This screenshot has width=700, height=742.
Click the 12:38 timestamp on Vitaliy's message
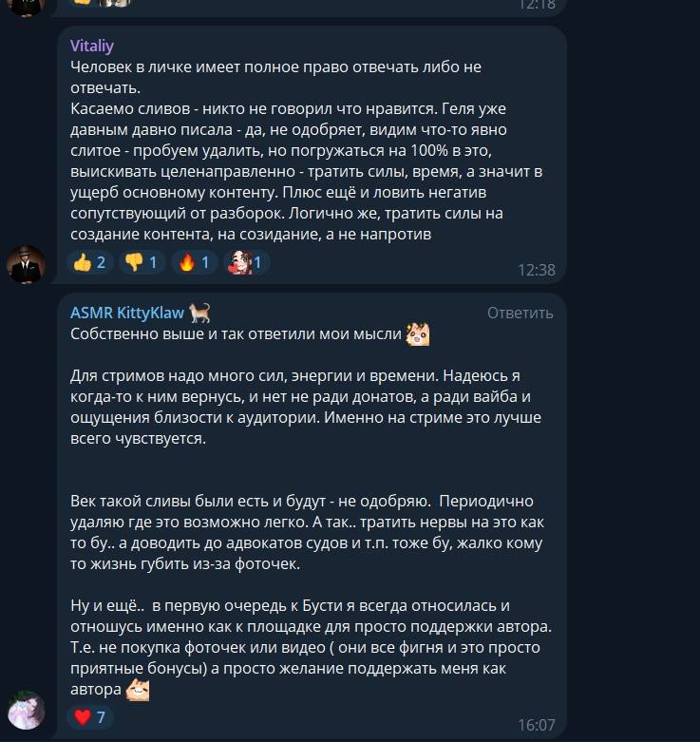537,270
